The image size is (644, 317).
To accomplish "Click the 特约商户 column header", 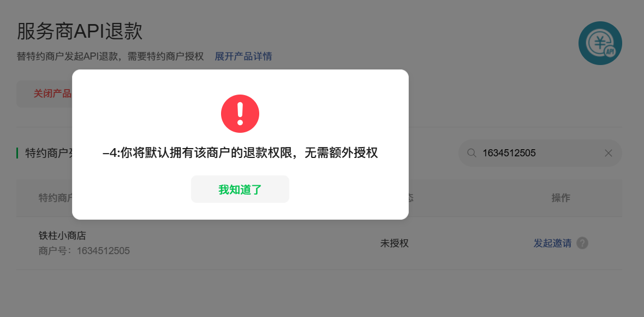I will tap(56, 198).
